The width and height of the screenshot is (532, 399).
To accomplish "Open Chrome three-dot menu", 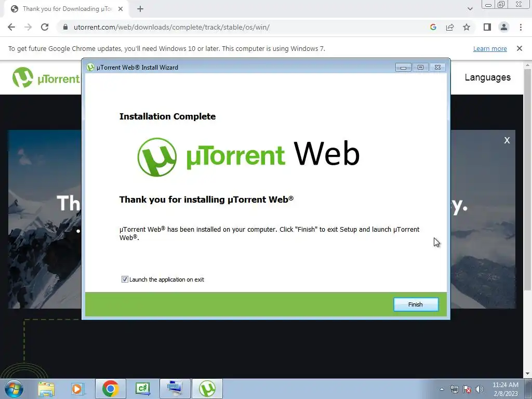I will point(521,27).
